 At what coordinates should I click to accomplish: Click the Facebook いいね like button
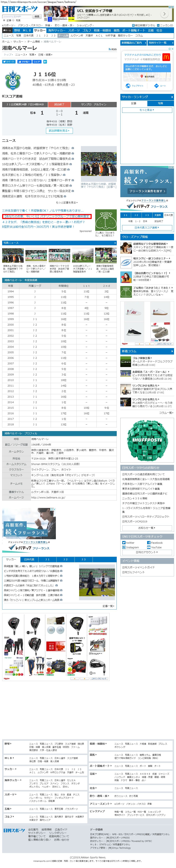coord(24,62)
